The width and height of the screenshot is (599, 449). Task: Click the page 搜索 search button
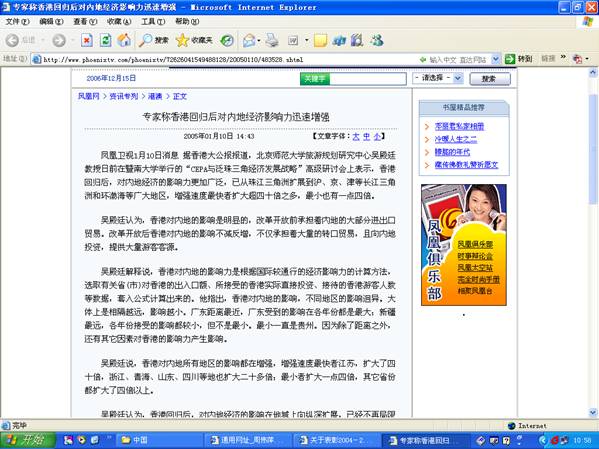point(490,79)
